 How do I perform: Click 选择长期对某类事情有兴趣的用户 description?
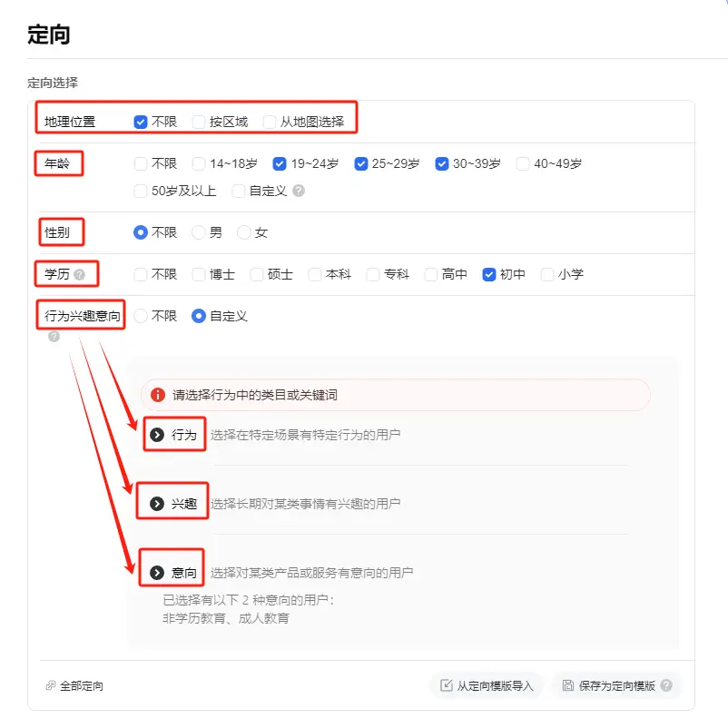pyautogui.click(x=306, y=503)
